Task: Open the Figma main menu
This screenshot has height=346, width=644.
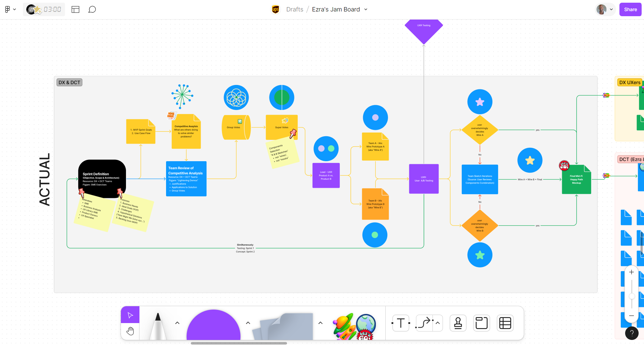Action: (10, 9)
